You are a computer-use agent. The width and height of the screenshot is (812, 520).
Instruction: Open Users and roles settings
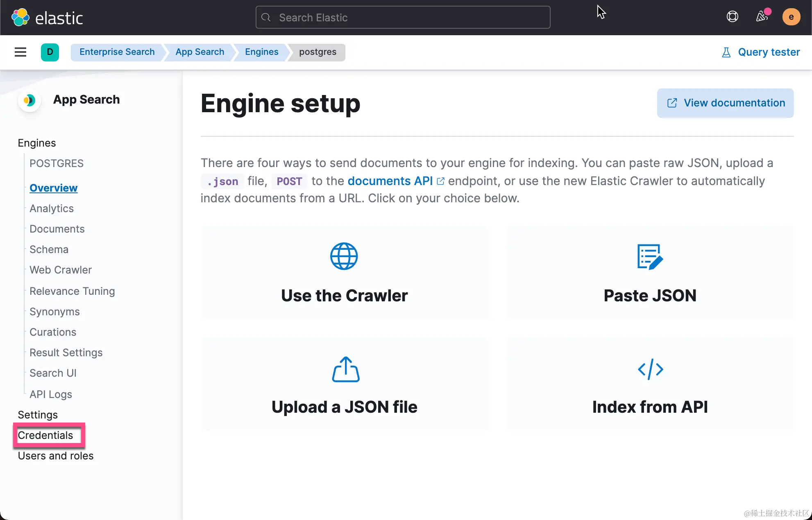(56, 456)
